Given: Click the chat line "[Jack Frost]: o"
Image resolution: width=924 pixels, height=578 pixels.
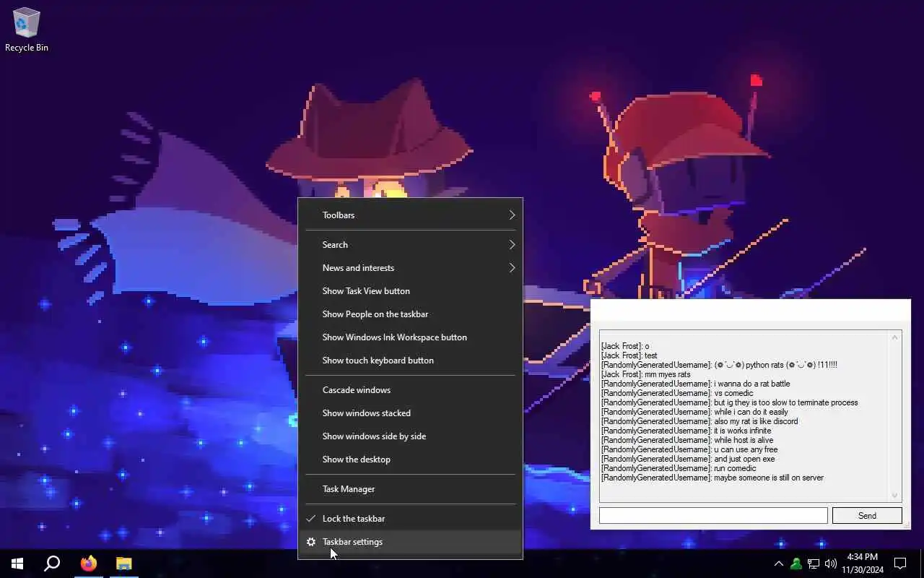Looking at the screenshot, I should 624,346.
